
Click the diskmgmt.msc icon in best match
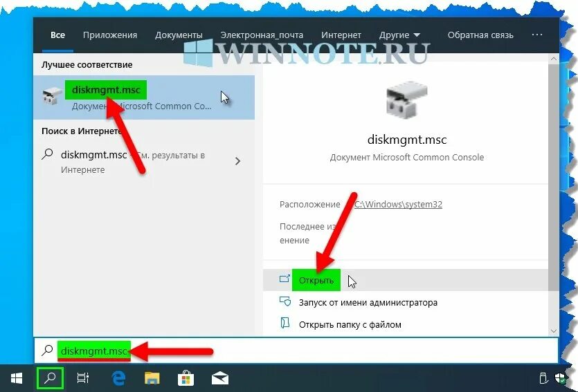(x=51, y=96)
